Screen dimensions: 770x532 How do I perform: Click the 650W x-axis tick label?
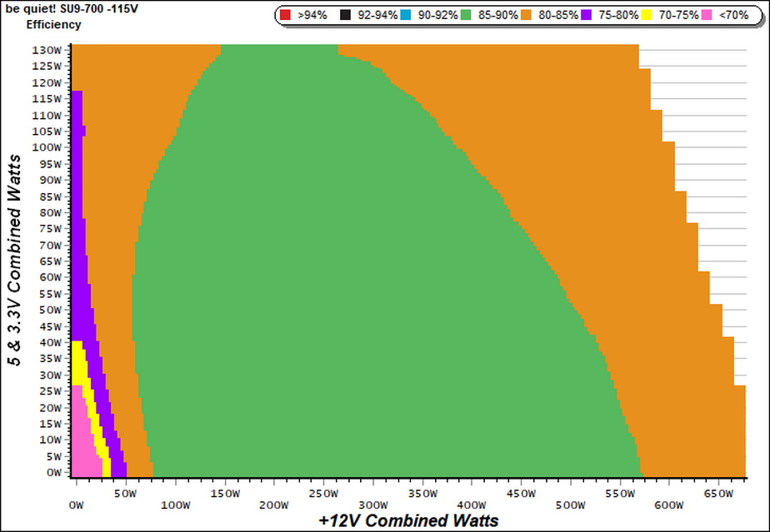(718, 494)
